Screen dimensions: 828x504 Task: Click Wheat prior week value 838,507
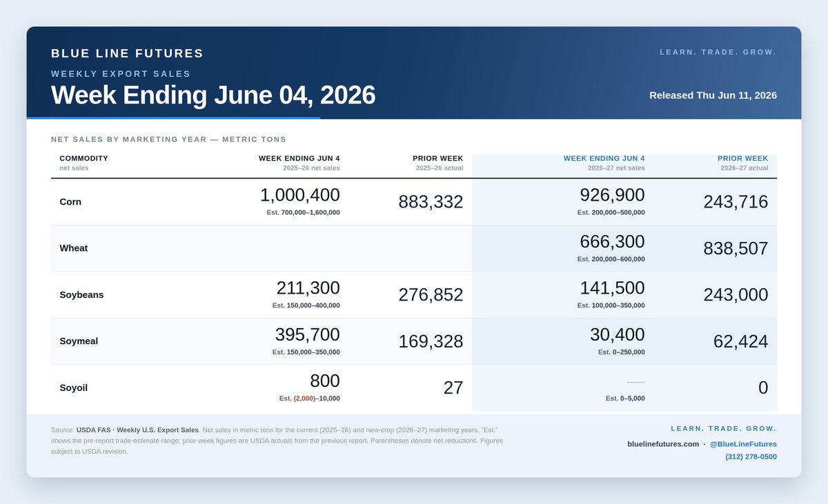(736, 248)
